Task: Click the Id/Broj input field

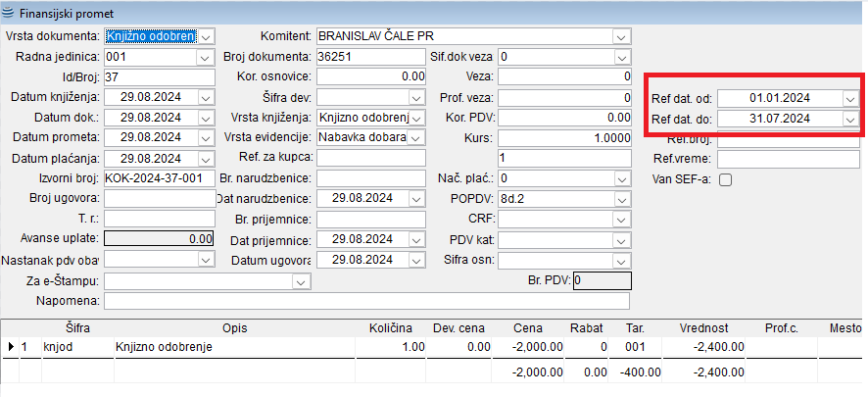Action: [x=158, y=77]
